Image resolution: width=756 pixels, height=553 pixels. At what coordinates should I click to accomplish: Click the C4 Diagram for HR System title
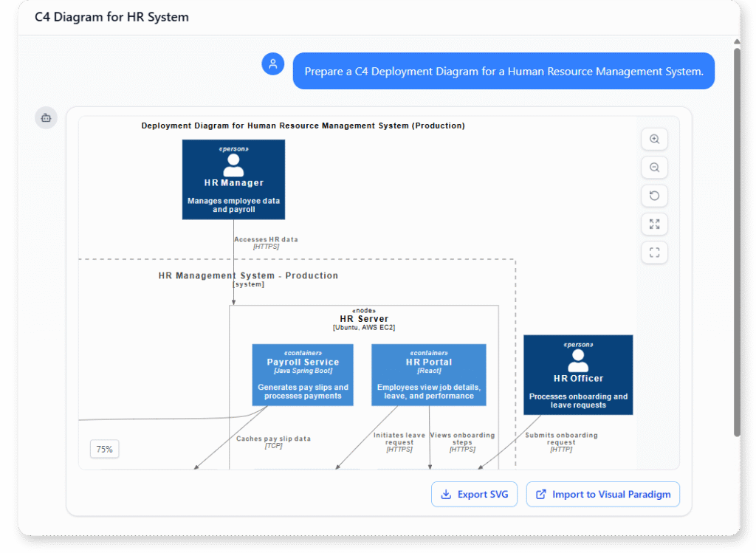pos(111,16)
